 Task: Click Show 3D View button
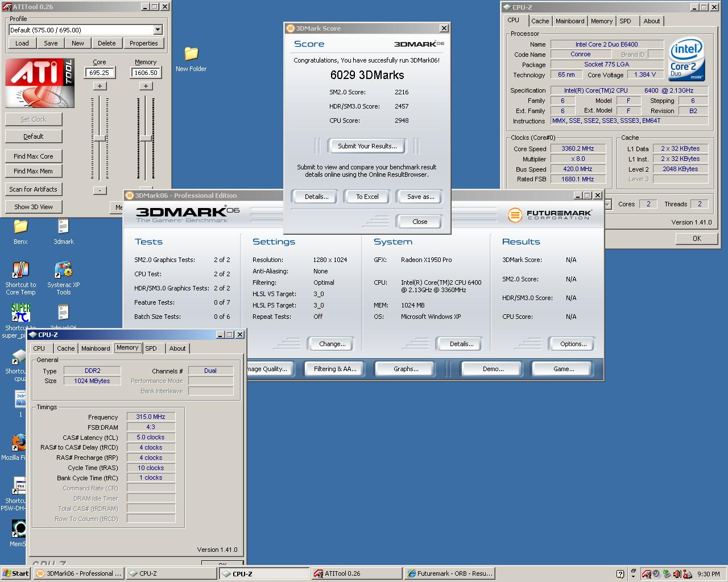[x=34, y=207]
